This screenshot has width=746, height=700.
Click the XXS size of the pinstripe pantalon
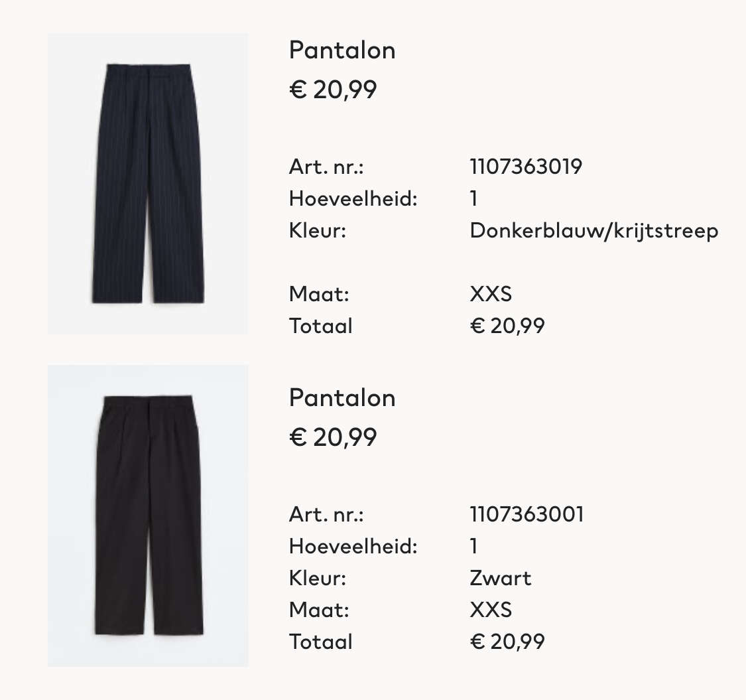pyautogui.click(x=491, y=295)
